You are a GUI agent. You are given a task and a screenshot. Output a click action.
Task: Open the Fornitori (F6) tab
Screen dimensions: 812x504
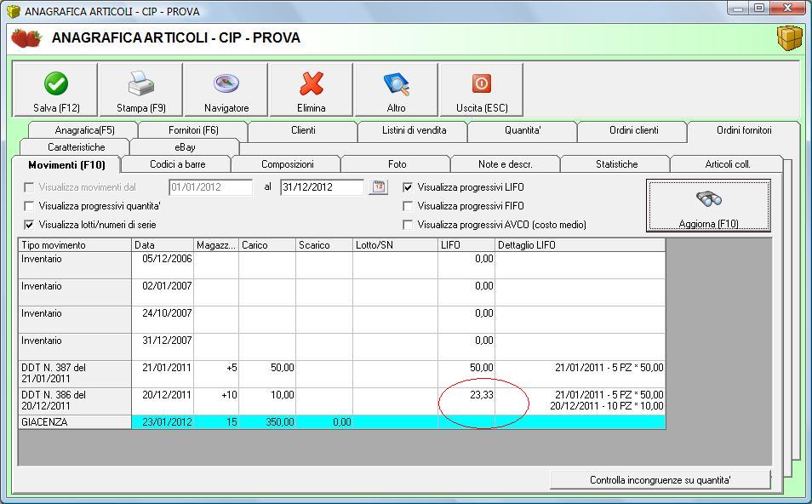tap(193, 130)
